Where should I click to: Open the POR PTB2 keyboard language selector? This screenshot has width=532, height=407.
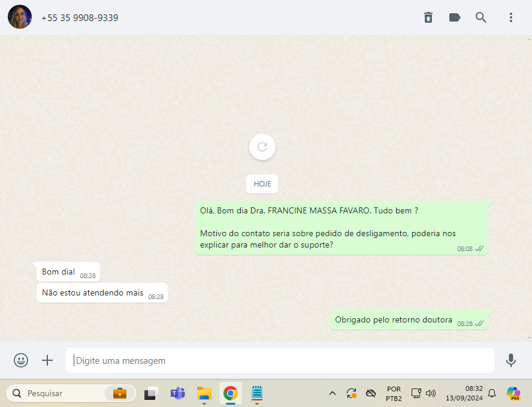394,393
